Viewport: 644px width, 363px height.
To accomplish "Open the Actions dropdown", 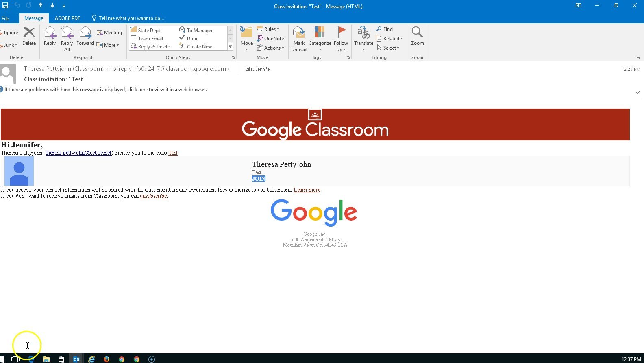I will (270, 48).
